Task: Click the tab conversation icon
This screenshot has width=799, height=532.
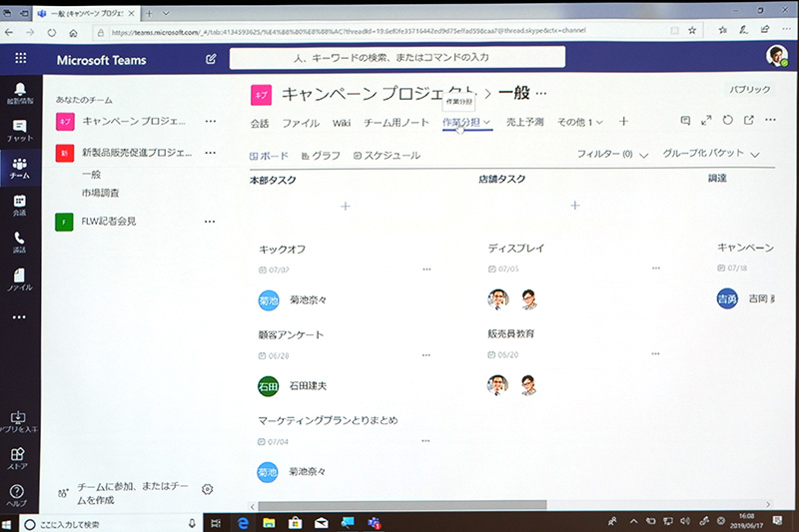Action: [685, 120]
